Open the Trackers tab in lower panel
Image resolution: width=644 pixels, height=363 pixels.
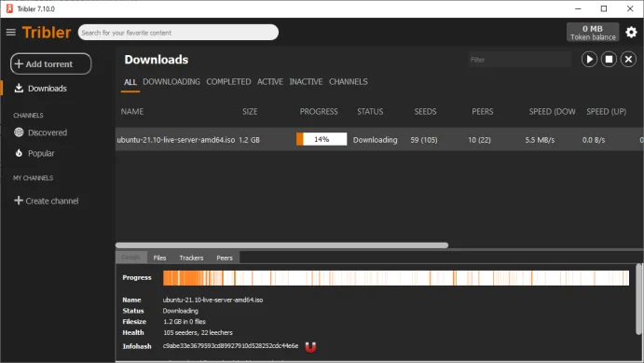point(191,258)
